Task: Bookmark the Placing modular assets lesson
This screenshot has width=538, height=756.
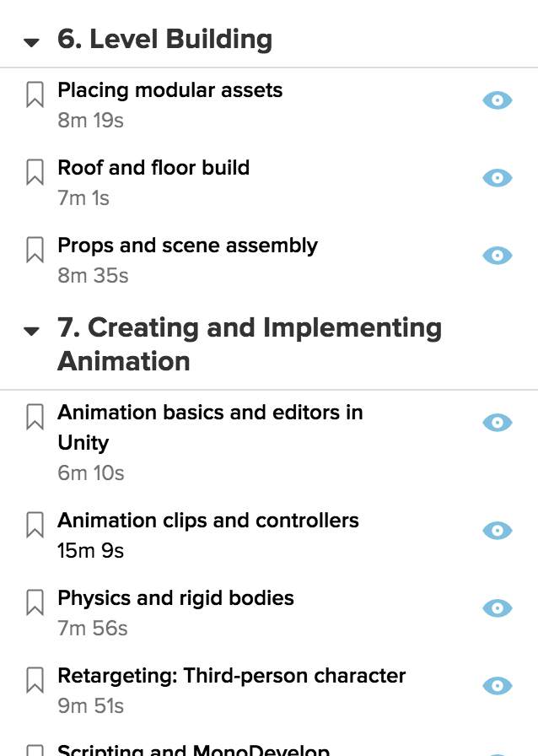Action: pos(35,94)
